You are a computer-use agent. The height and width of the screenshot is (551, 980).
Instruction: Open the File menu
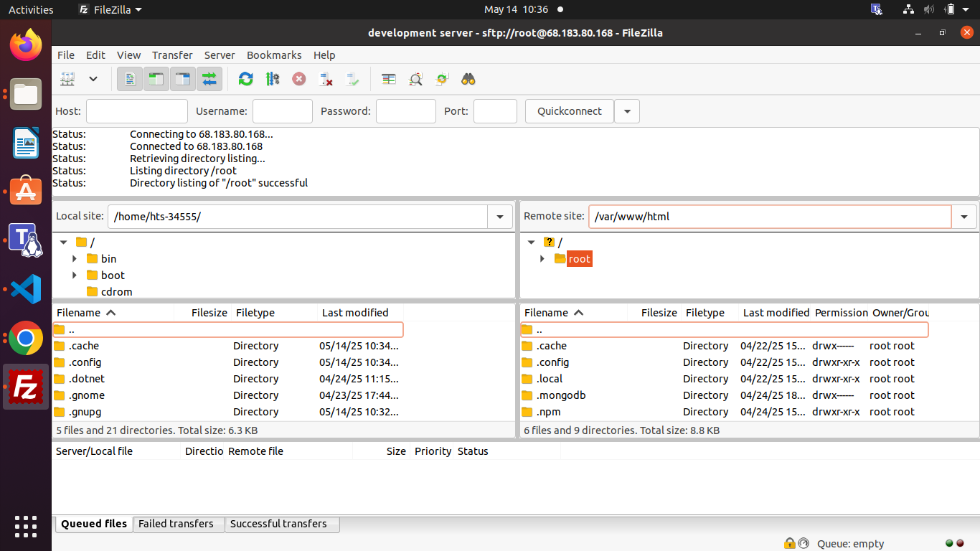[66, 55]
